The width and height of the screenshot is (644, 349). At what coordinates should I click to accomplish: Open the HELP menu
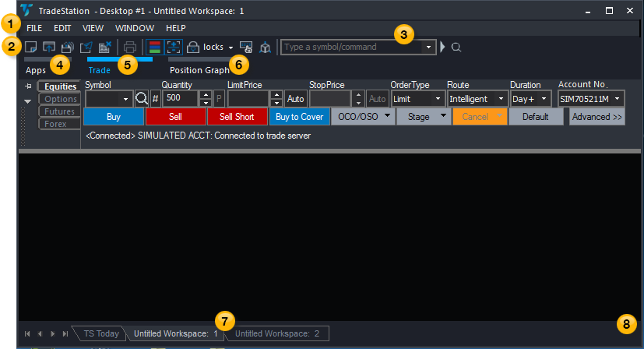(176, 28)
